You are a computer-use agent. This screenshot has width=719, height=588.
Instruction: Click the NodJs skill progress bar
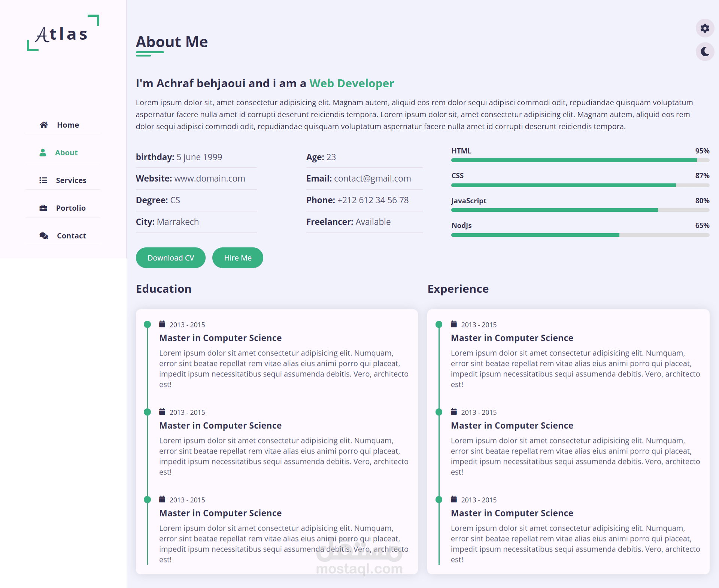pos(580,235)
